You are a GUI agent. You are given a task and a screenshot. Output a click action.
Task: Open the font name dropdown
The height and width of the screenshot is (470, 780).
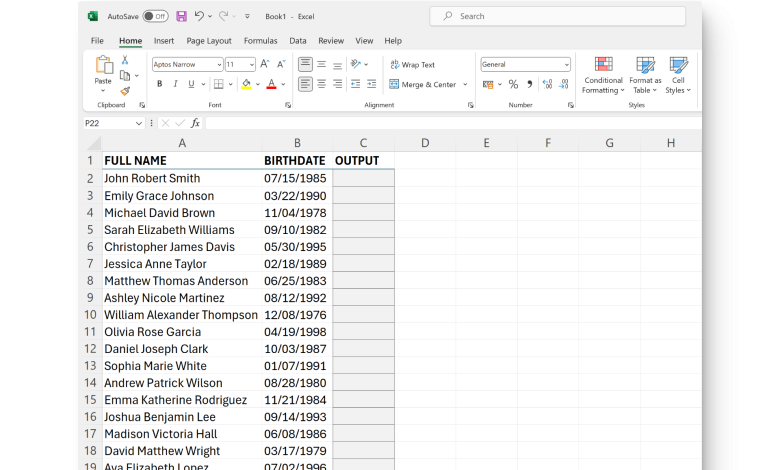coord(217,64)
